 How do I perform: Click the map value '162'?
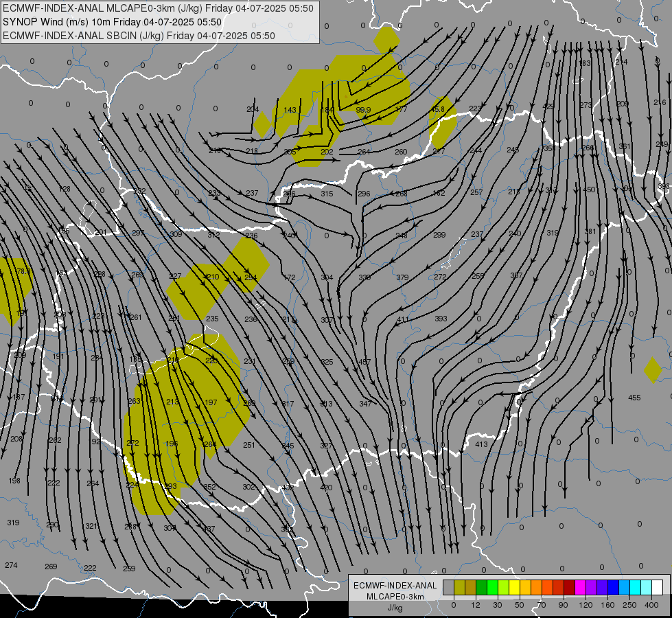click(x=439, y=193)
